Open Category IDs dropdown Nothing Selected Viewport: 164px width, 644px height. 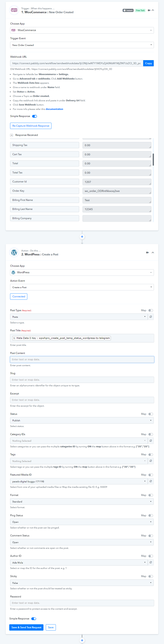(x=79, y=441)
